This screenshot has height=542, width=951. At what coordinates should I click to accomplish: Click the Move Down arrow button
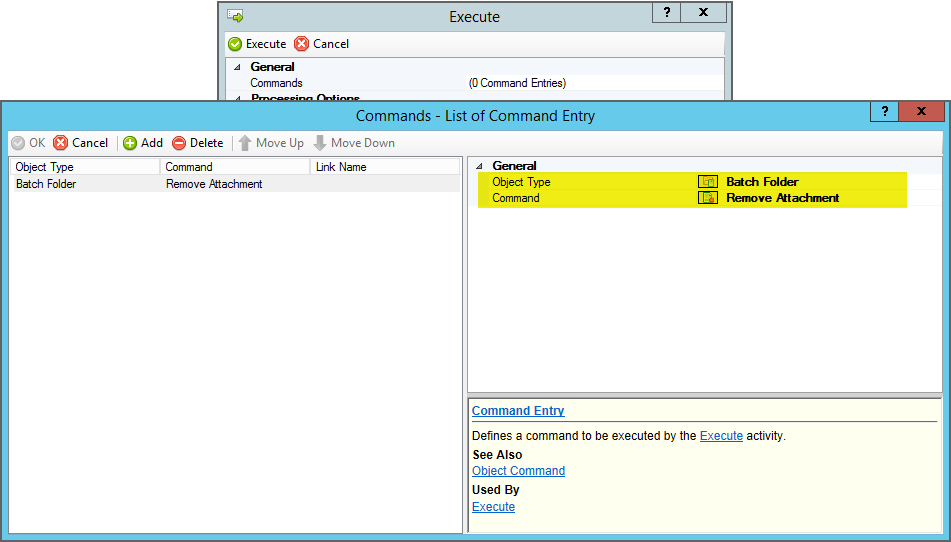[x=354, y=143]
